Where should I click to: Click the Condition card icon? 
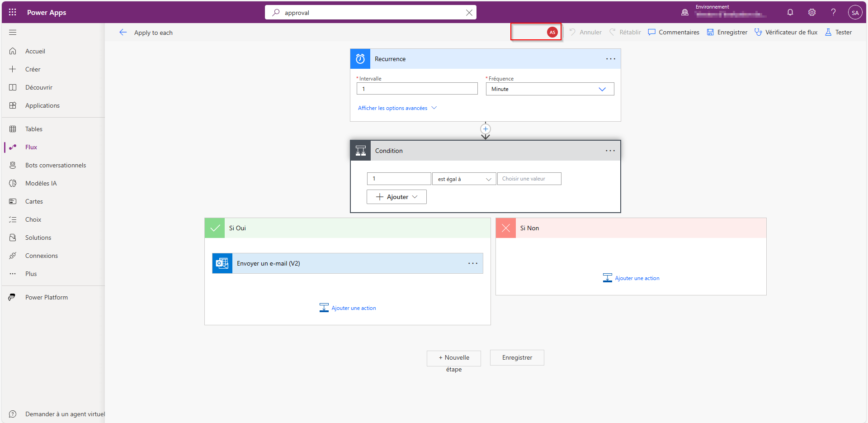[361, 151]
